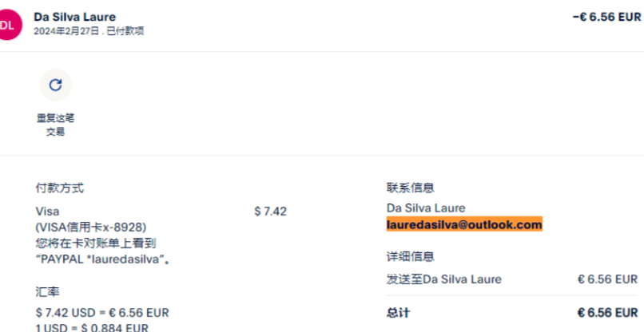The image size is (644, 332).
Task: Click the 详细信息 details heading
Action: [411, 257]
